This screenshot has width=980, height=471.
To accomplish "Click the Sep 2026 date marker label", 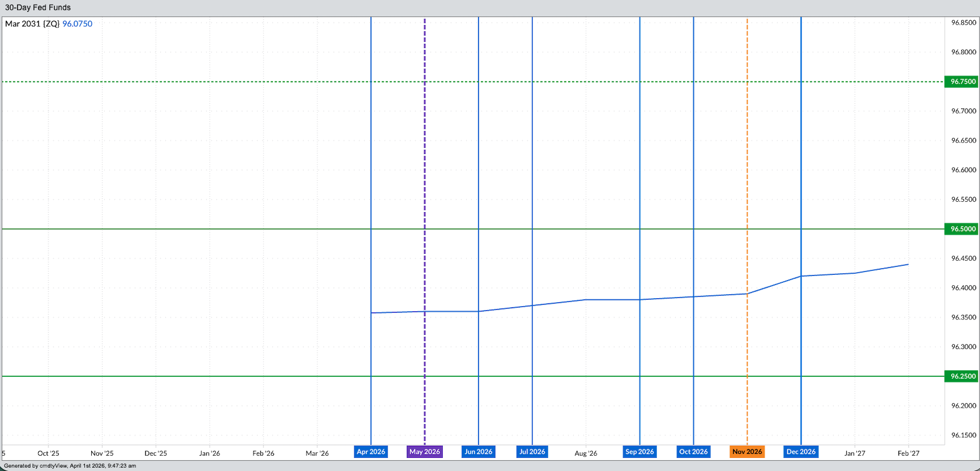I will [x=639, y=452].
